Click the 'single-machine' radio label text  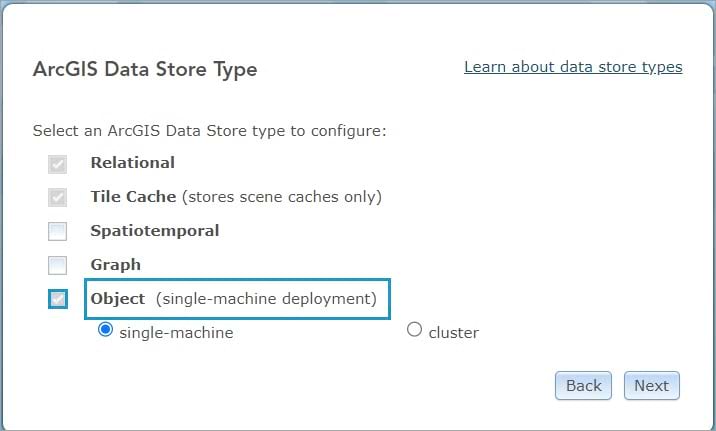pos(176,332)
